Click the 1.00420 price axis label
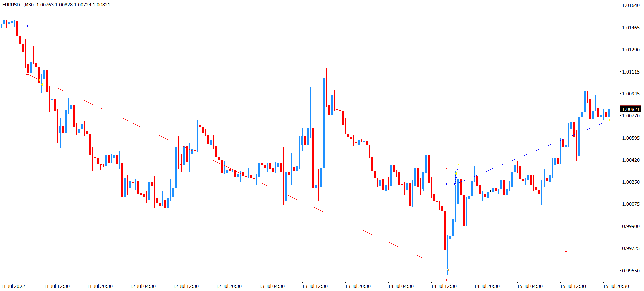Viewport: 644px width, 291px height. pos(631,160)
